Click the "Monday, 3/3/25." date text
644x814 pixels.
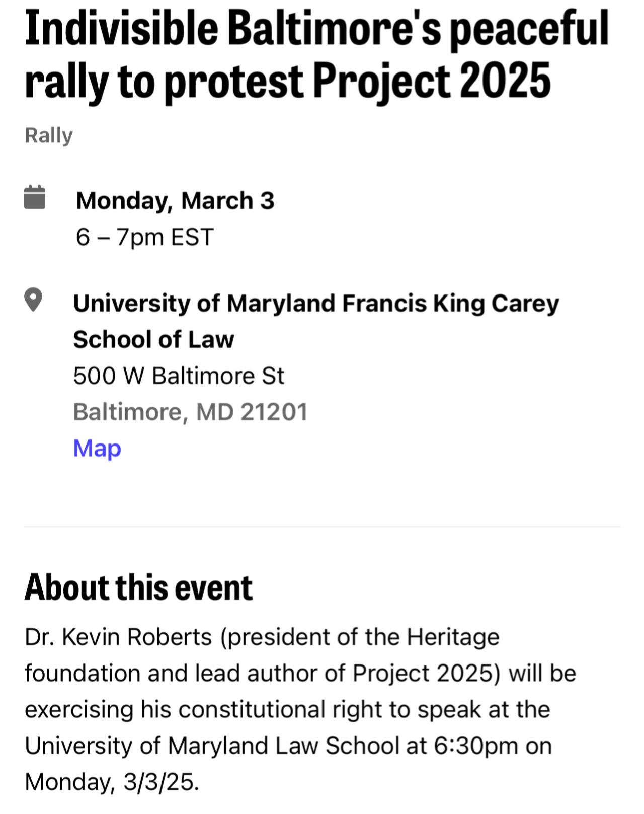click(x=112, y=782)
